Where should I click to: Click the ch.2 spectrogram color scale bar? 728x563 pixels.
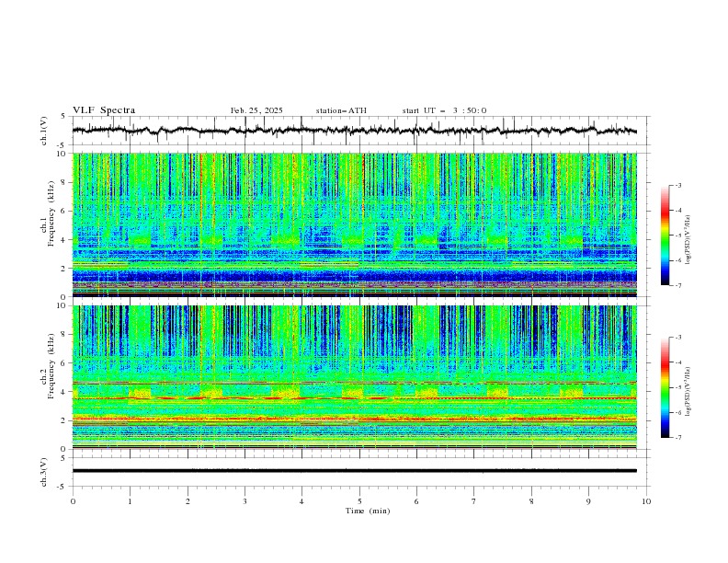pyautogui.click(x=665, y=387)
